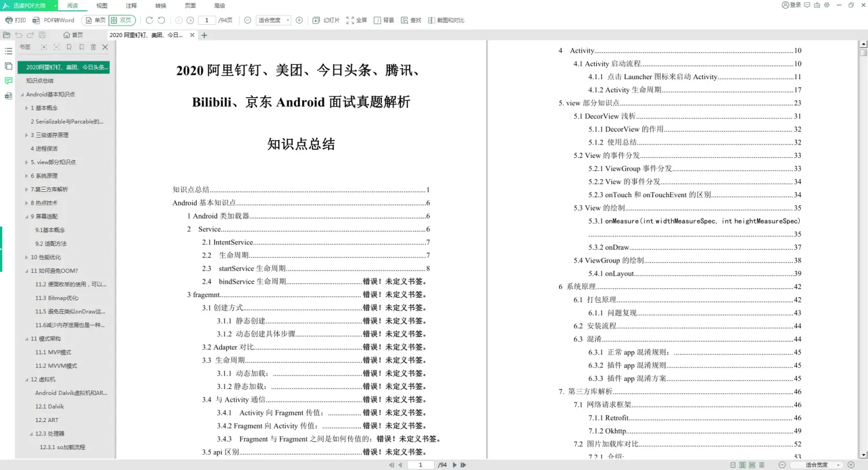Rotate the page clockwise

point(149,20)
